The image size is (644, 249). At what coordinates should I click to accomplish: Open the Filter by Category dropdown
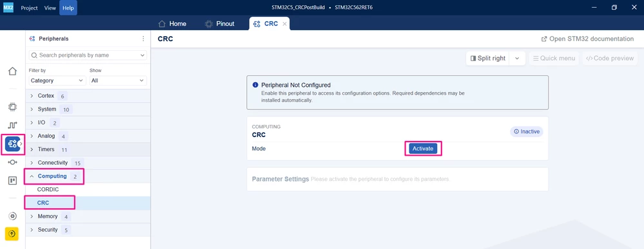click(57, 80)
